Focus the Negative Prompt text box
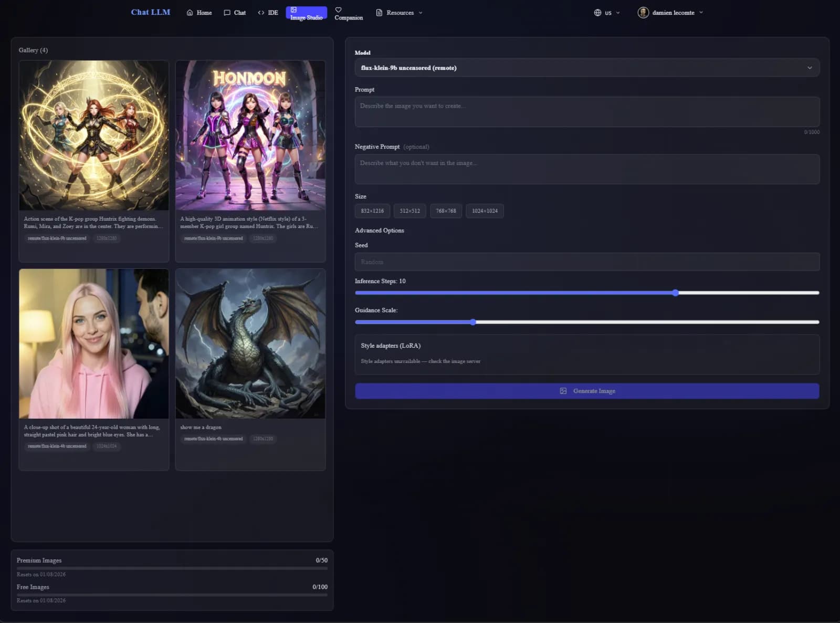Screen dimensions: 840x623 (587, 169)
